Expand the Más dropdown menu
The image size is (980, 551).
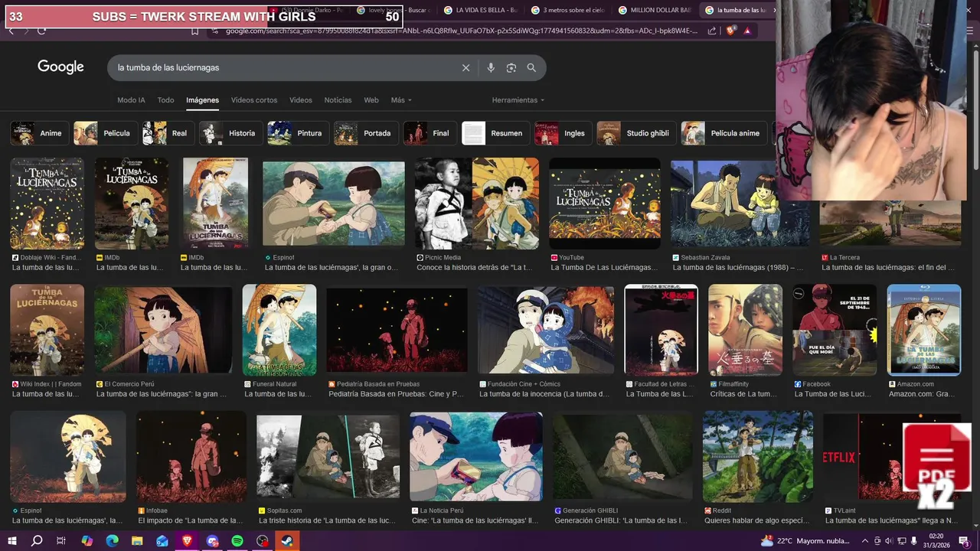coord(401,100)
